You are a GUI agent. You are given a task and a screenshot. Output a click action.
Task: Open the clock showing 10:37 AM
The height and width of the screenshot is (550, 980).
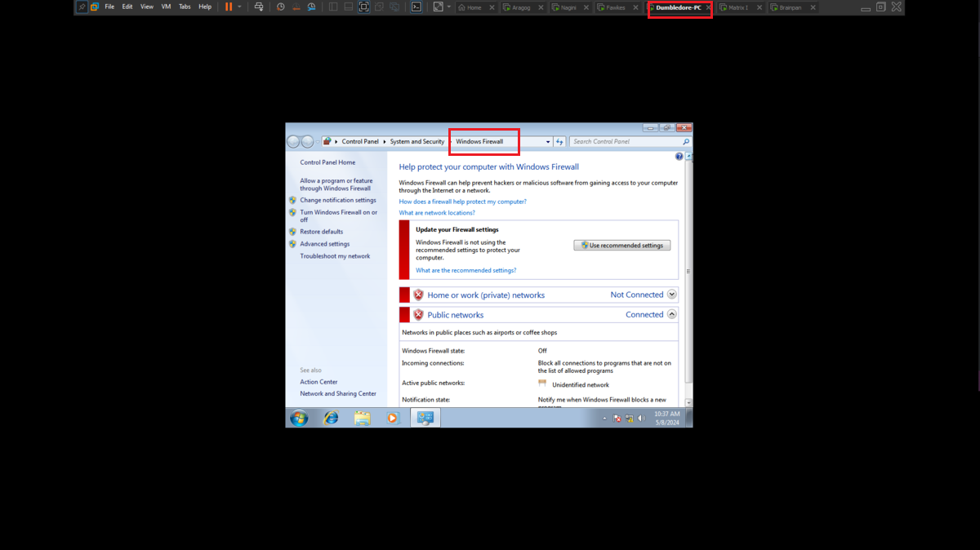click(667, 418)
